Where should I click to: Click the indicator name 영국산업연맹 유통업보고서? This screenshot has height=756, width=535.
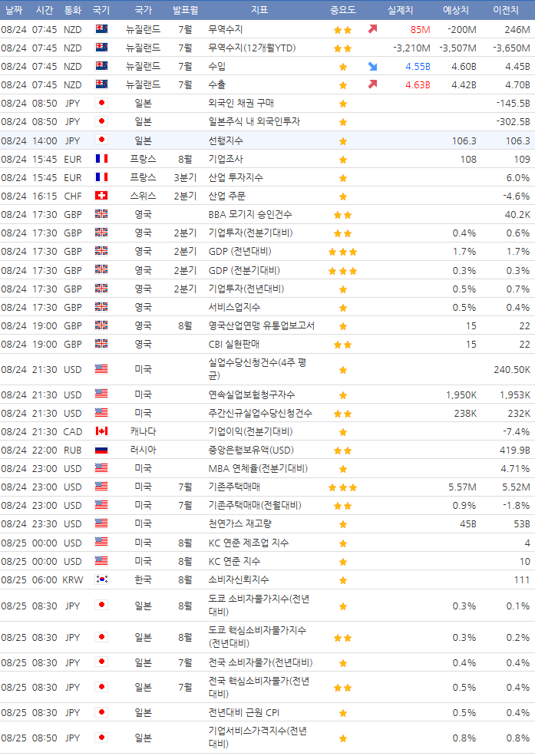pos(261,325)
